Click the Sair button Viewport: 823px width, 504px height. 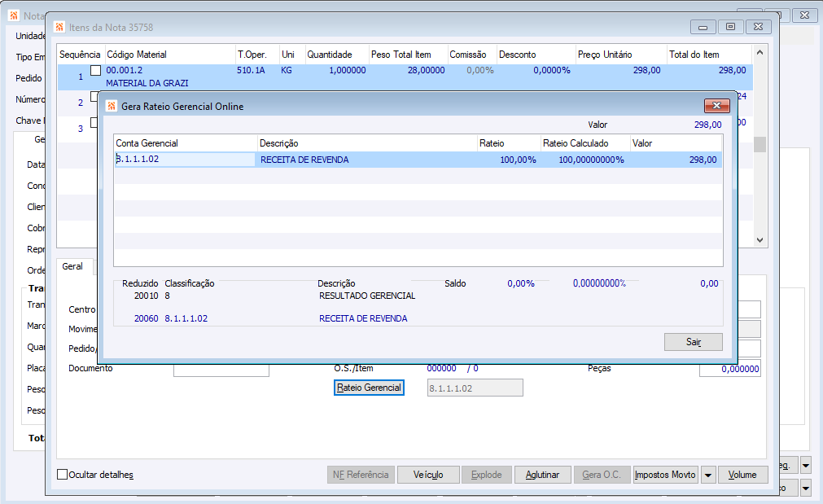[x=694, y=342]
